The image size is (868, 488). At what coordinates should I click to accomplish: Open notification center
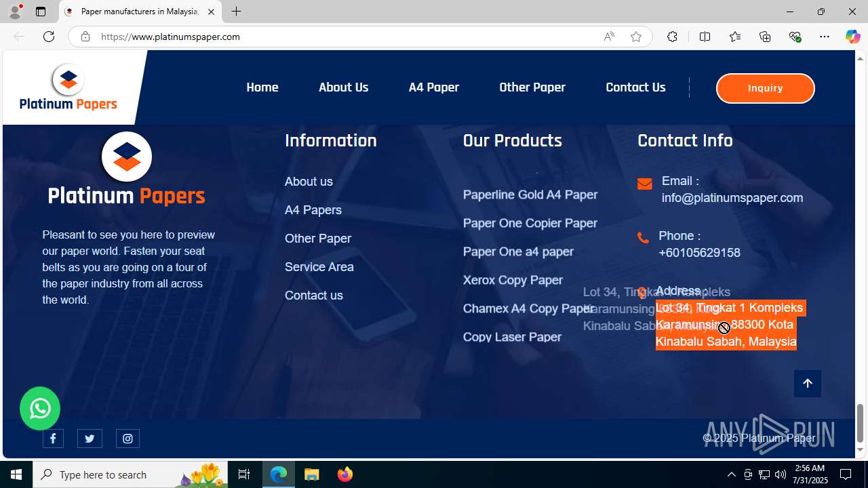(846, 474)
